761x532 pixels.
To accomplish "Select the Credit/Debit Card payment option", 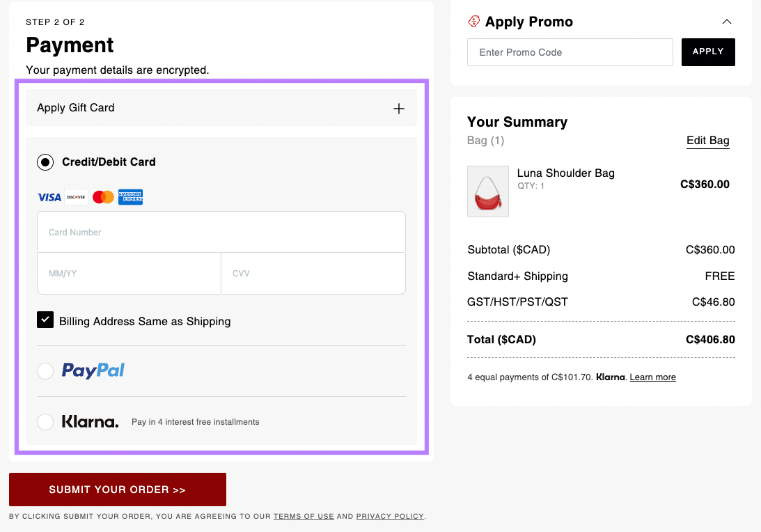I will [45, 162].
